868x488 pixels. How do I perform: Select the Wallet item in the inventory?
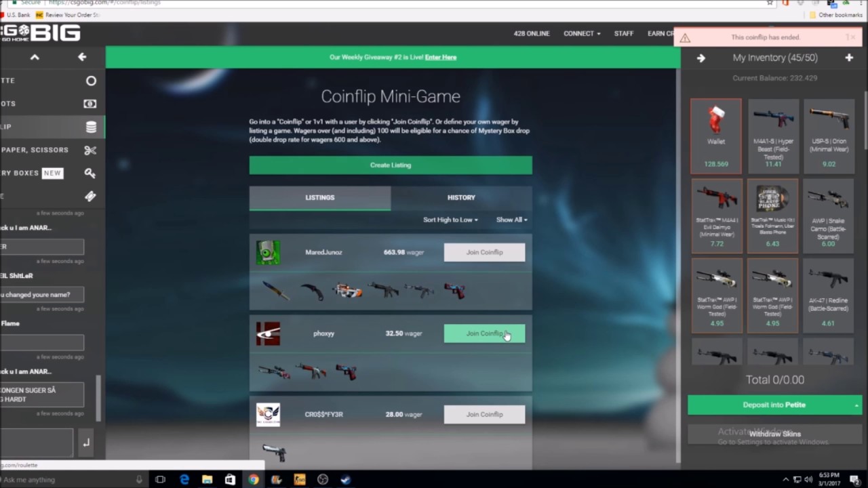coord(716,136)
